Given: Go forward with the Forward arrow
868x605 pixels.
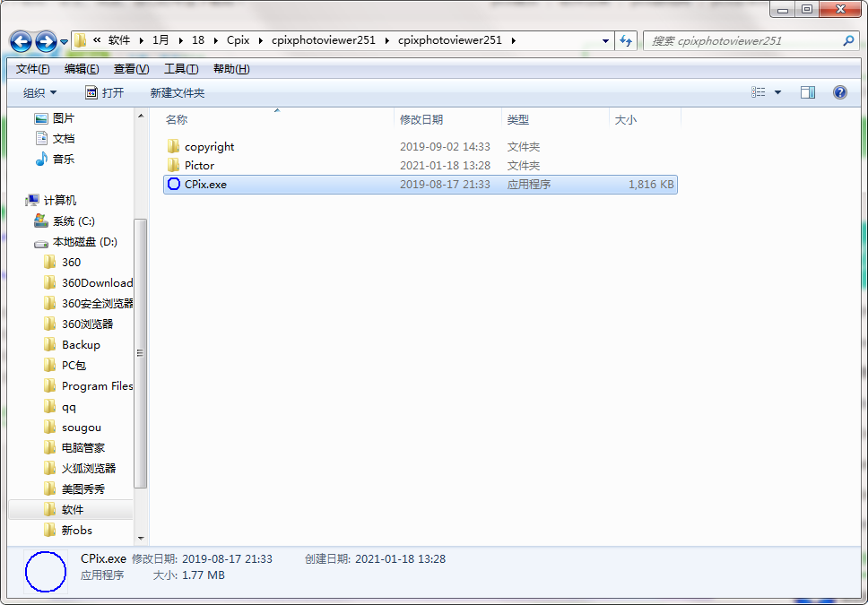Looking at the screenshot, I should (46, 41).
